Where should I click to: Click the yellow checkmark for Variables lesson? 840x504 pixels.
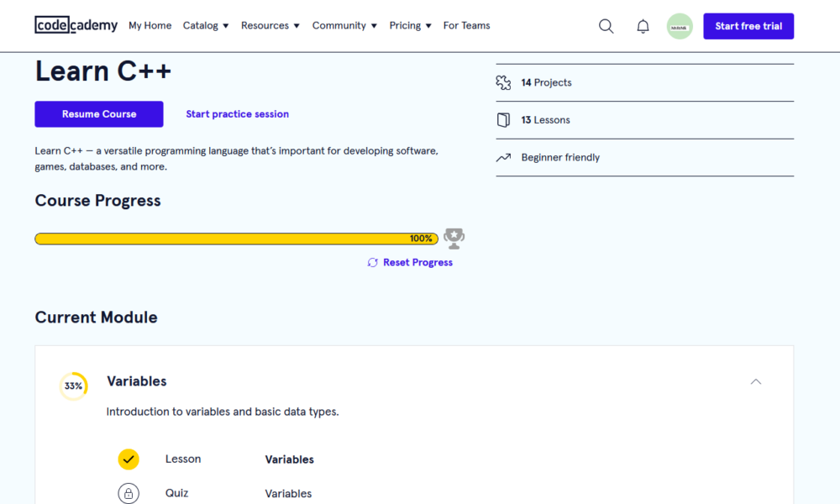pos(129,459)
